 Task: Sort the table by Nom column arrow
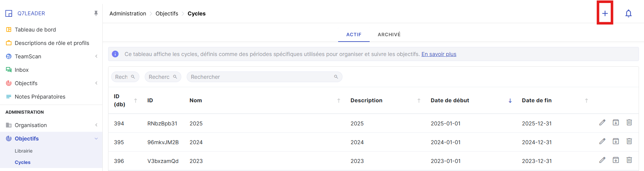[x=338, y=101]
